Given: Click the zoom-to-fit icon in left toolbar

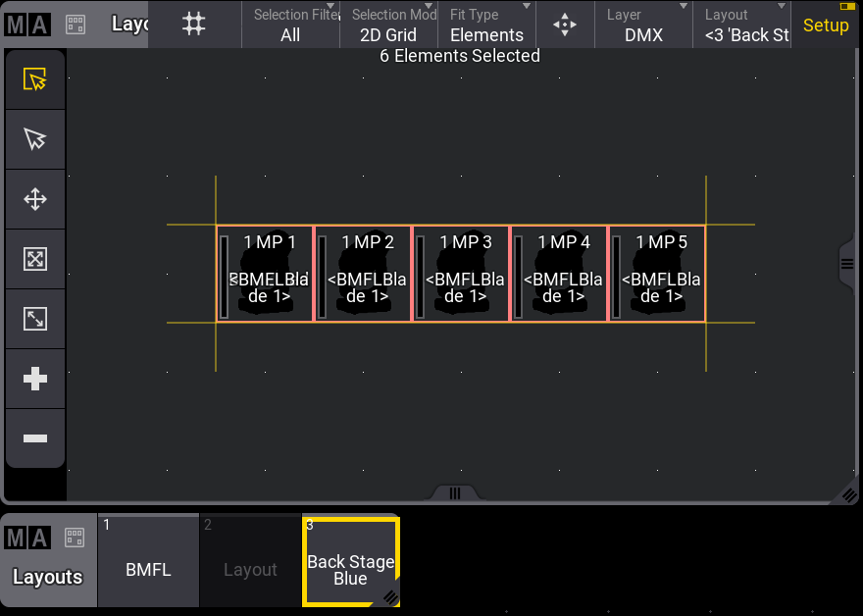Looking at the screenshot, I should 35,259.
